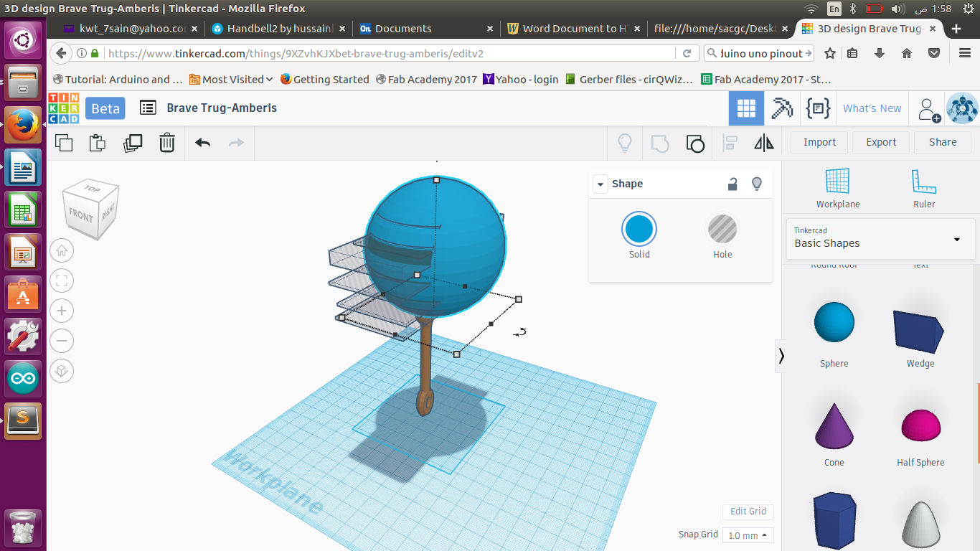Select the Workplane tool
The image size is (980, 551).
coord(837,189)
